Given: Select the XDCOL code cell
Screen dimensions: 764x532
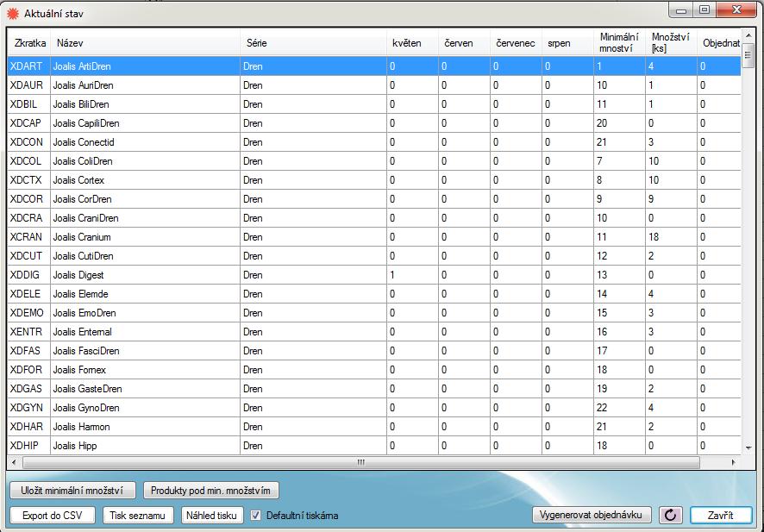Looking at the screenshot, I should [x=28, y=161].
